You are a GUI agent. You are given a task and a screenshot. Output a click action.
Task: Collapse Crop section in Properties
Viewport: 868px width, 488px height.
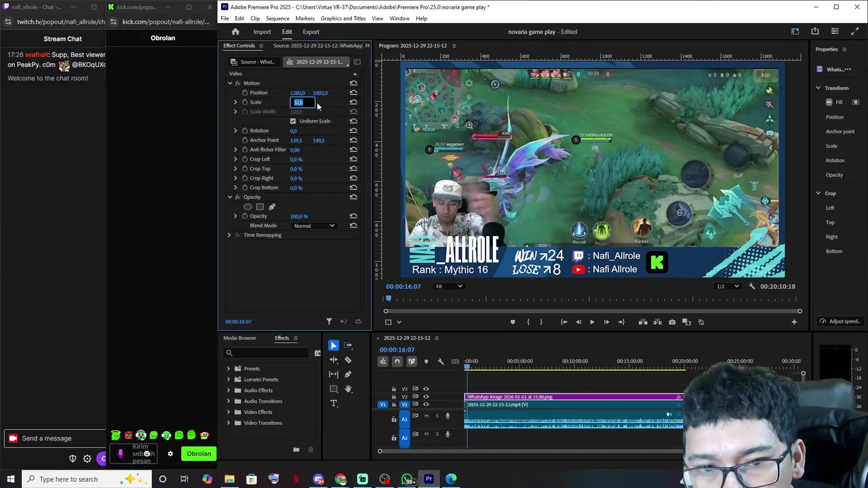(x=818, y=193)
